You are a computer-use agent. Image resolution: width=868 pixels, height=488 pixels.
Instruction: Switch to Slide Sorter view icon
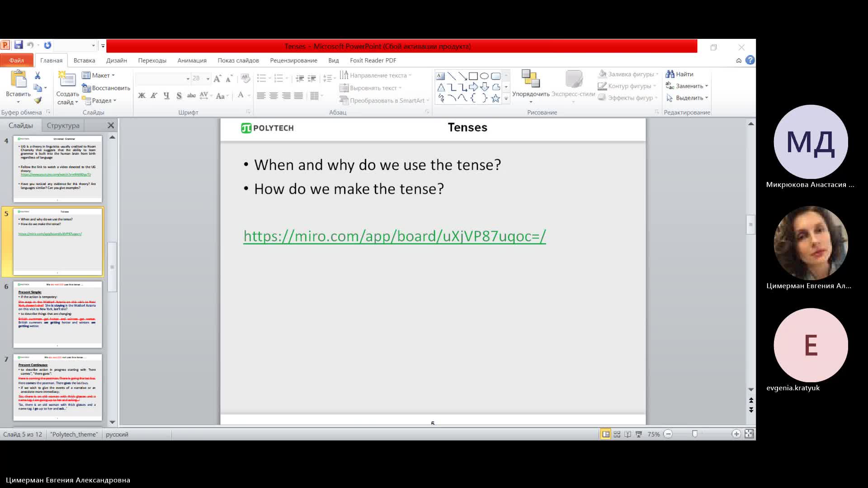coord(617,434)
